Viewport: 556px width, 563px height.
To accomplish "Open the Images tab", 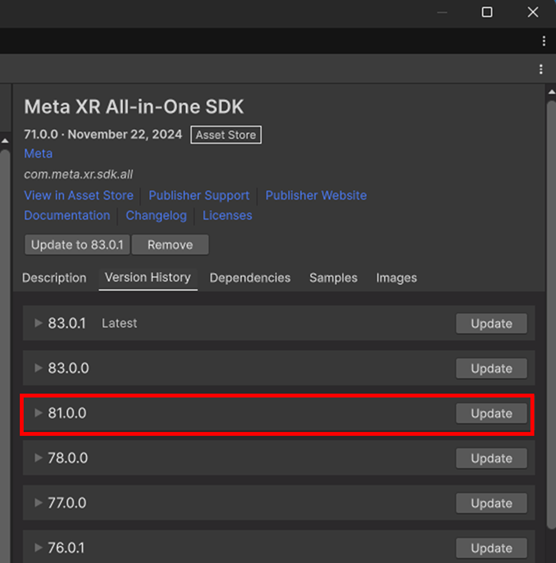I will click(x=396, y=278).
